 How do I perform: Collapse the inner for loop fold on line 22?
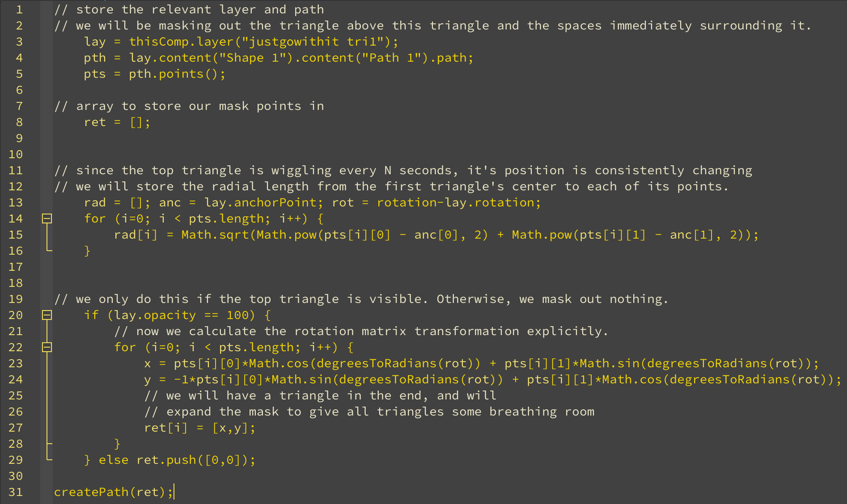47,347
